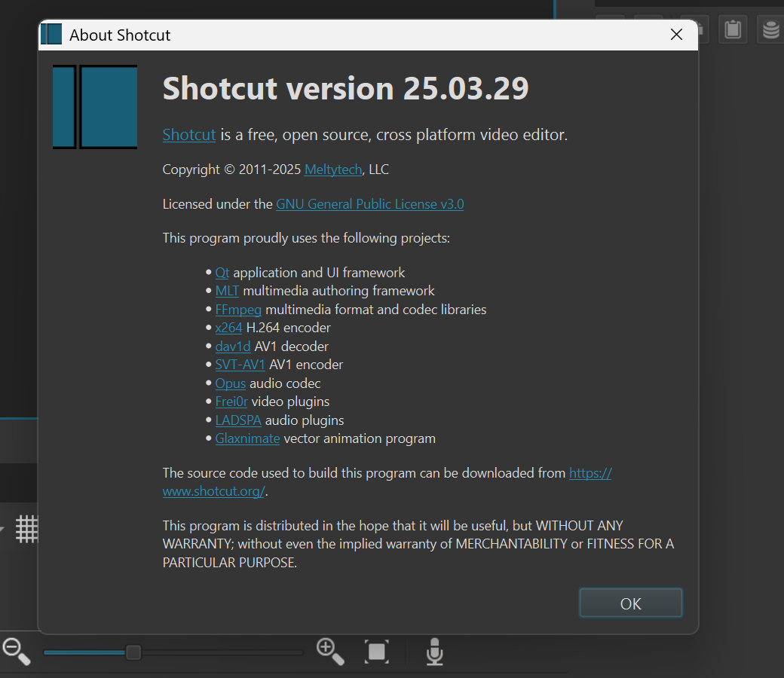Click the Shotcut logo in the title bar
The image size is (784, 678).
[x=51, y=35]
